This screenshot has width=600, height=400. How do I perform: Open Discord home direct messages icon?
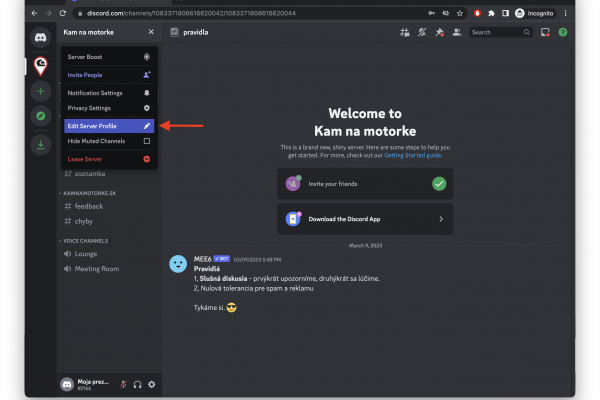(41, 37)
